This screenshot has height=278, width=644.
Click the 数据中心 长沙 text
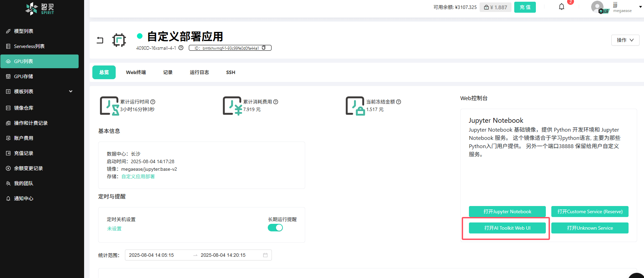click(124, 154)
